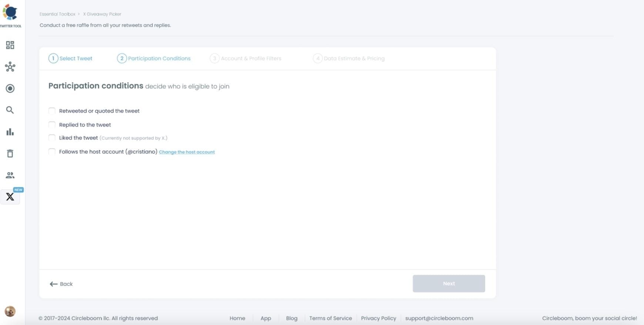Viewport: 644px width, 325px height.
Task: Open the X tools icon marked NEW
Action: tap(10, 197)
